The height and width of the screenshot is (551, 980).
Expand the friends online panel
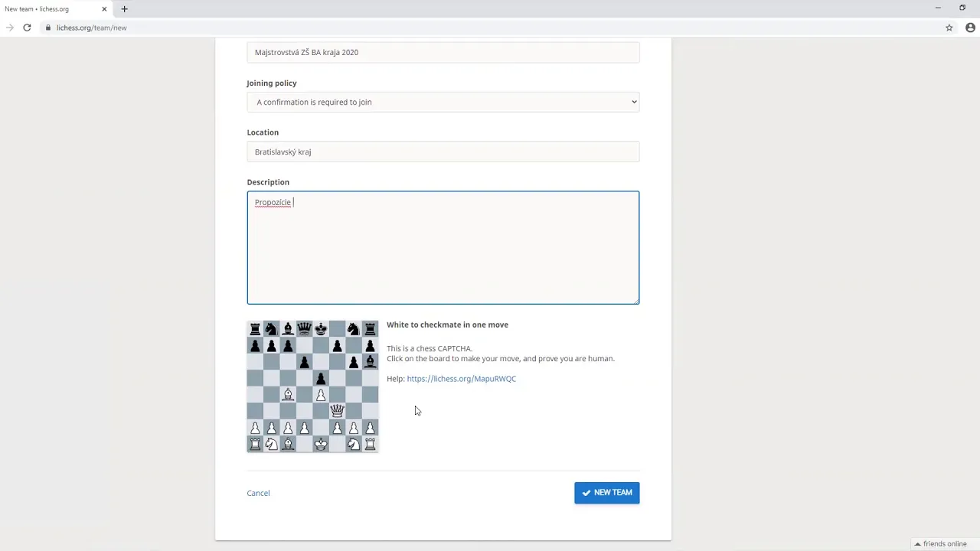(x=941, y=544)
